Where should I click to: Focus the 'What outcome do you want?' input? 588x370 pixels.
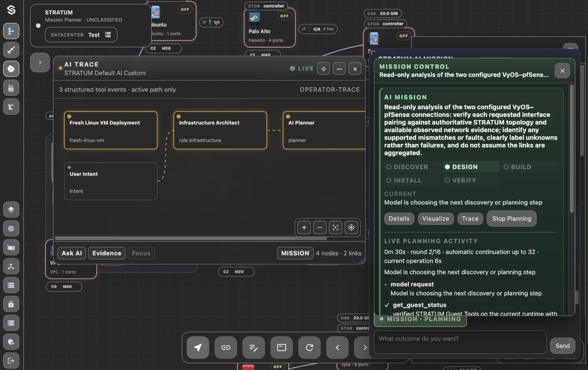(x=460, y=342)
